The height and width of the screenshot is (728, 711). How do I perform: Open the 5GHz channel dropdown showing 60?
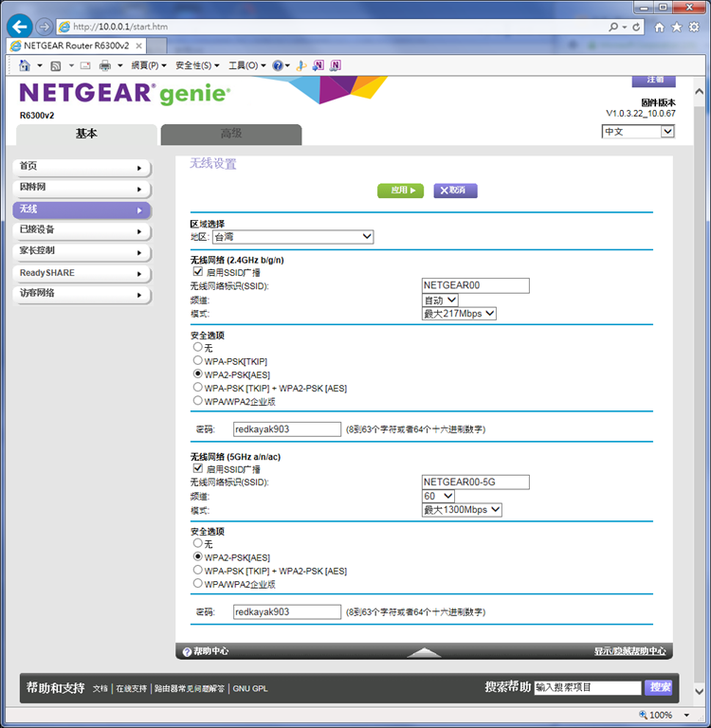pos(438,496)
